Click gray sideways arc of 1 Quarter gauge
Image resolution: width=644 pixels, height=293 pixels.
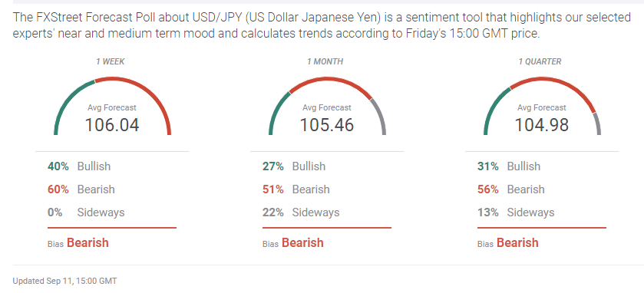(598, 123)
